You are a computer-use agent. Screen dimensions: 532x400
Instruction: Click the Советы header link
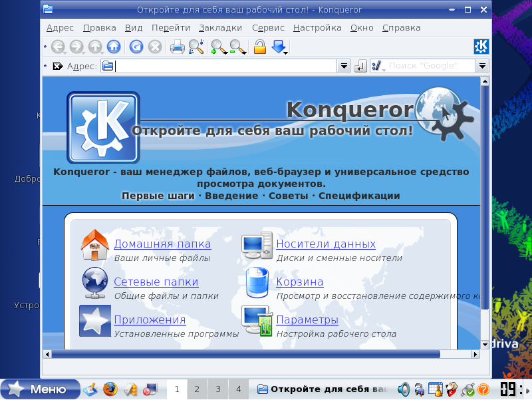point(289,196)
